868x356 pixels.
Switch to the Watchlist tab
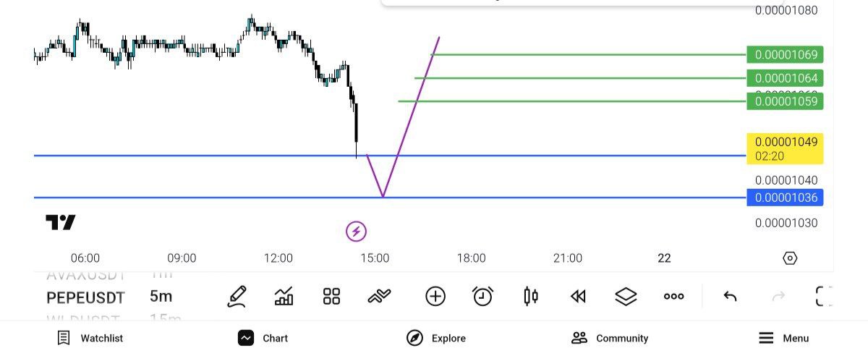pos(90,338)
